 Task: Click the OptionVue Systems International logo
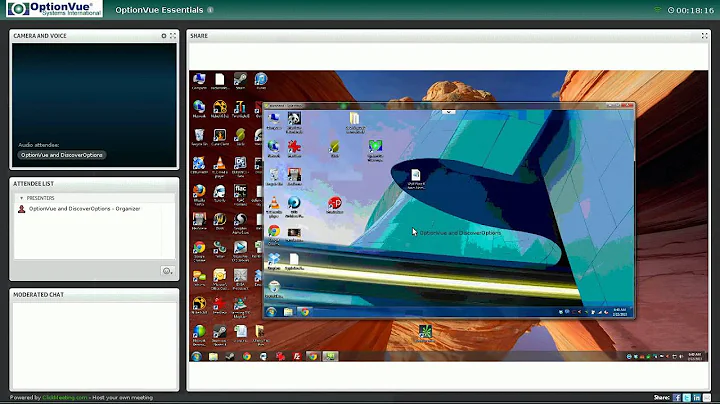pos(55,9)
